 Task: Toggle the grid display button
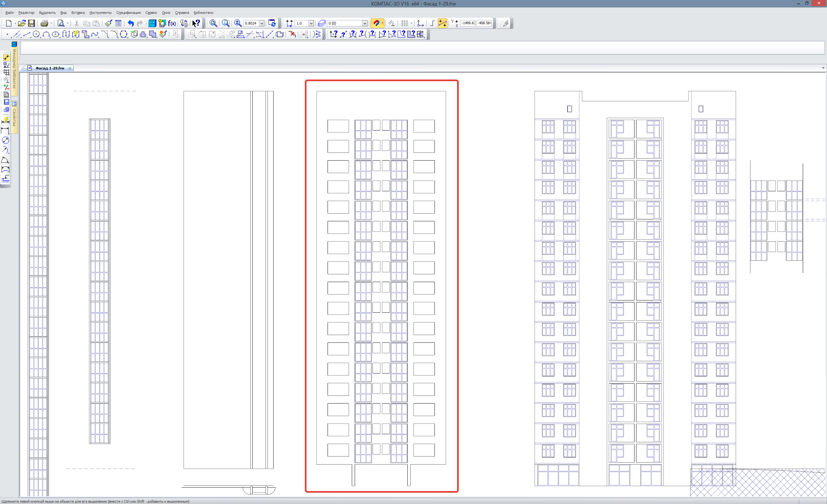click(404, 23)
